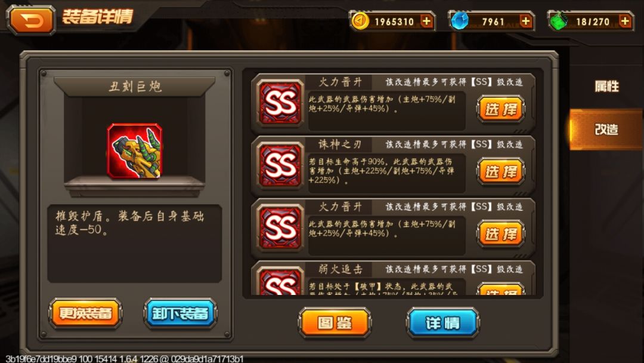
Task: Open the 图鉴 catalog
Action: [x=335, y=323]
